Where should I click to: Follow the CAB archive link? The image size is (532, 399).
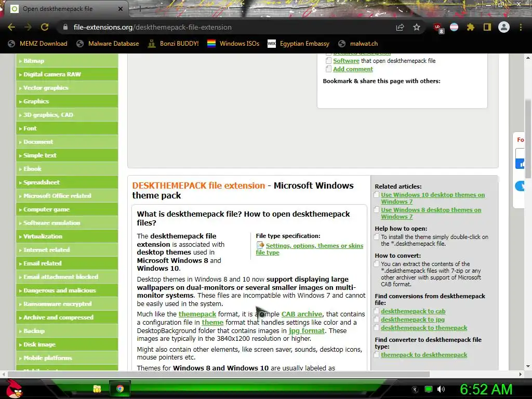[302, 314]
